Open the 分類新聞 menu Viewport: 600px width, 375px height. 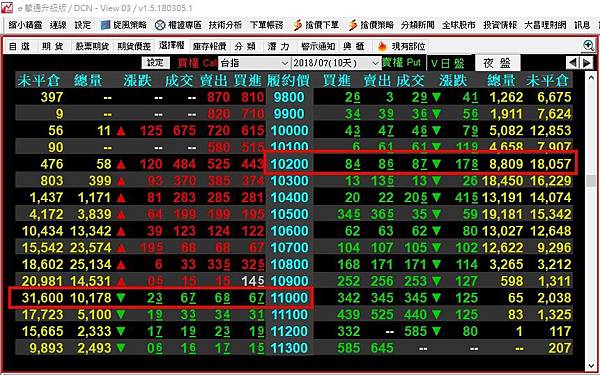(x=418, y=25)
